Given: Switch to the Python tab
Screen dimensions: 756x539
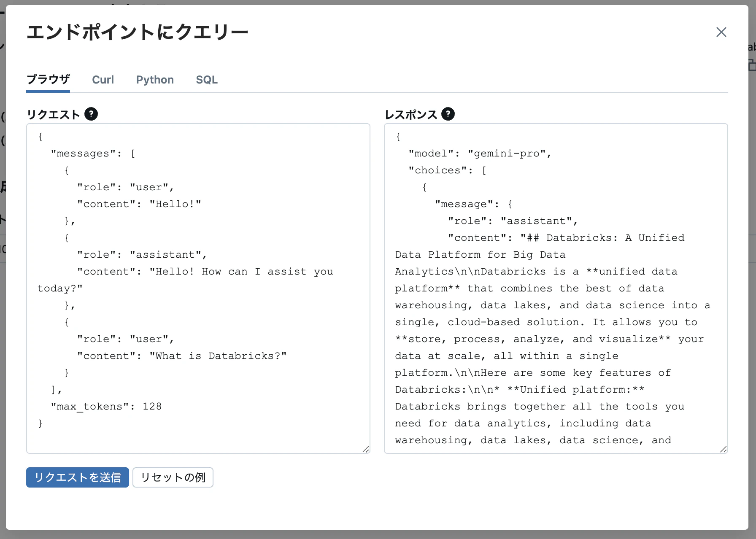Looking at the screenshot, I should (155, 80).
